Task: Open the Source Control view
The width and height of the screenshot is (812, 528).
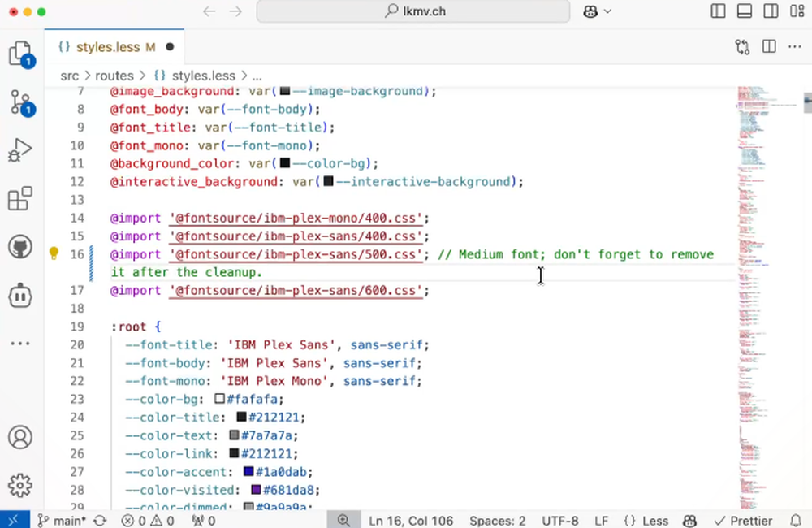Action: (19, 102)
